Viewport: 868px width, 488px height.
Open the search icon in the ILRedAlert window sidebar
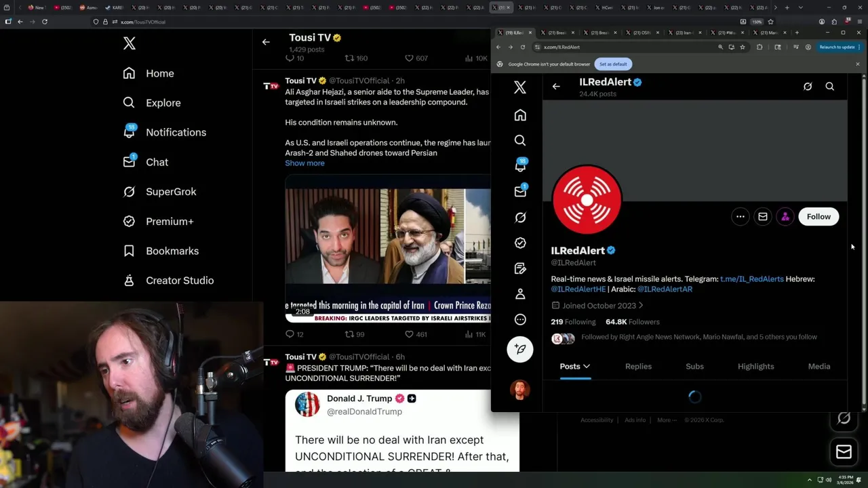click(x=520, y=140)
